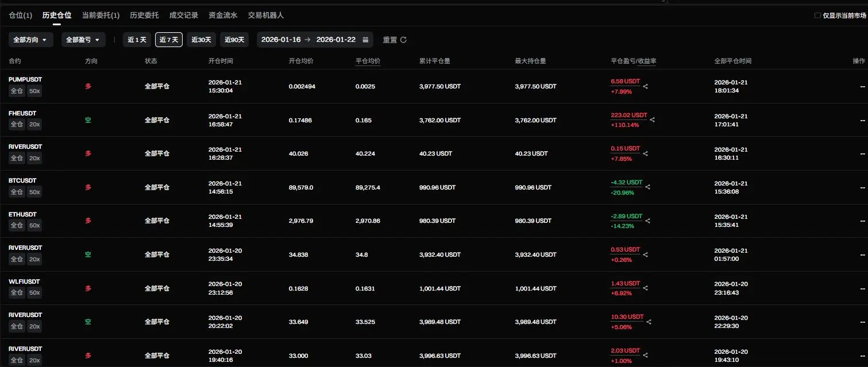The width and height of the screenshot is (868, 367).
Task: Click the 平仓均价 column header
Action: click(368, 61)
